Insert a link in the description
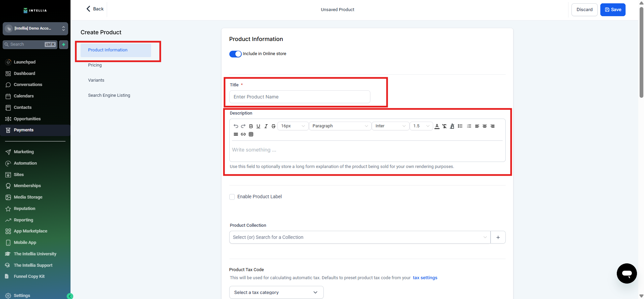 (243, 134)
